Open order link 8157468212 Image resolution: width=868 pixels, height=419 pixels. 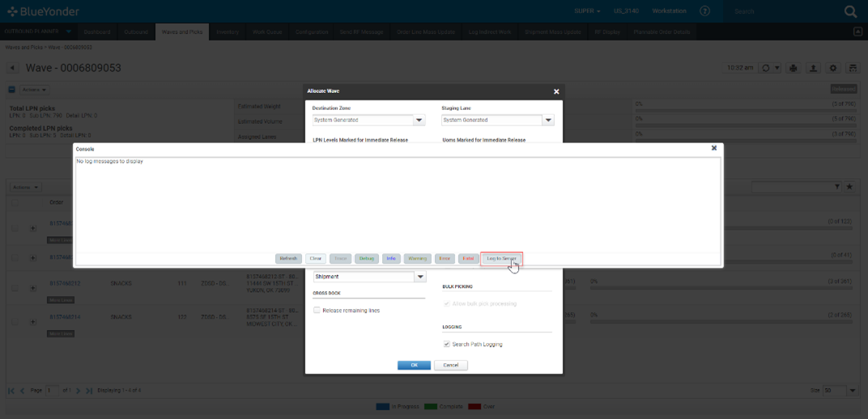pyautogui.click(x=65, y=284)
